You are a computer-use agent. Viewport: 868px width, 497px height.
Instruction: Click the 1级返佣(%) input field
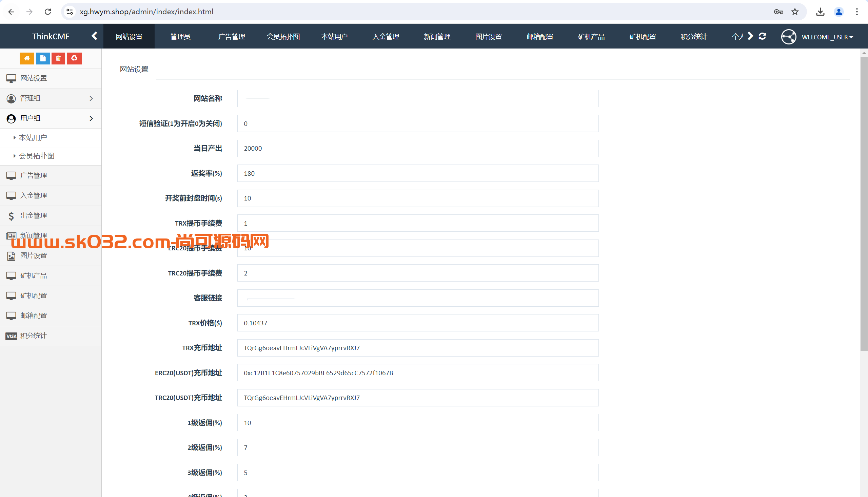[418, 423]
